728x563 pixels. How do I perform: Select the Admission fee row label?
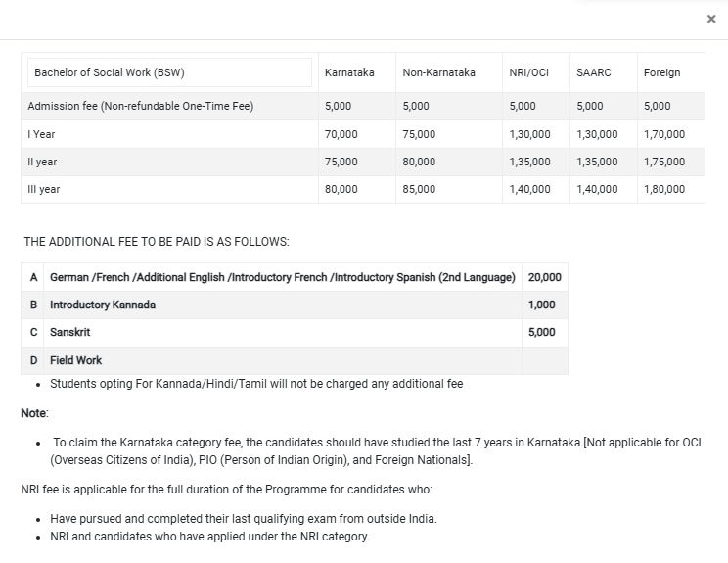point(141,106)
